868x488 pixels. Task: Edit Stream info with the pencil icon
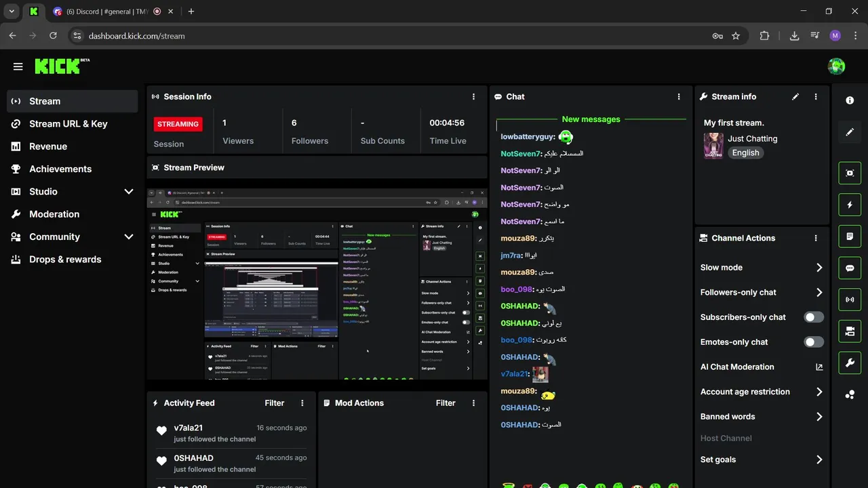(x=795, y=97)
